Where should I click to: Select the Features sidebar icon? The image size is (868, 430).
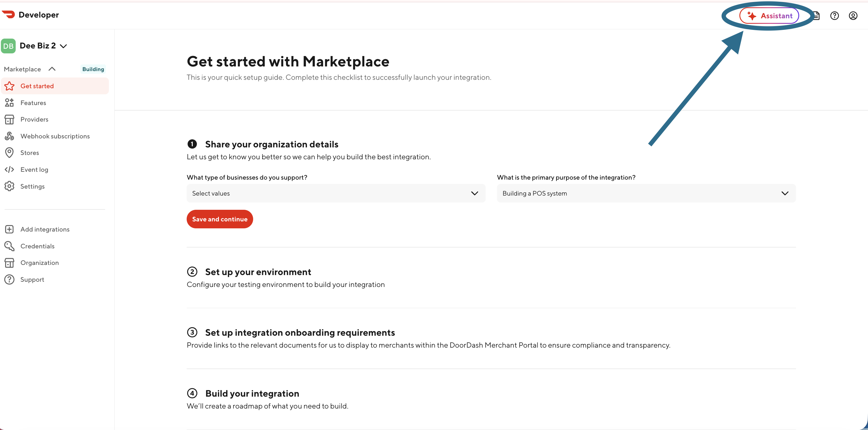coord(9,102)
